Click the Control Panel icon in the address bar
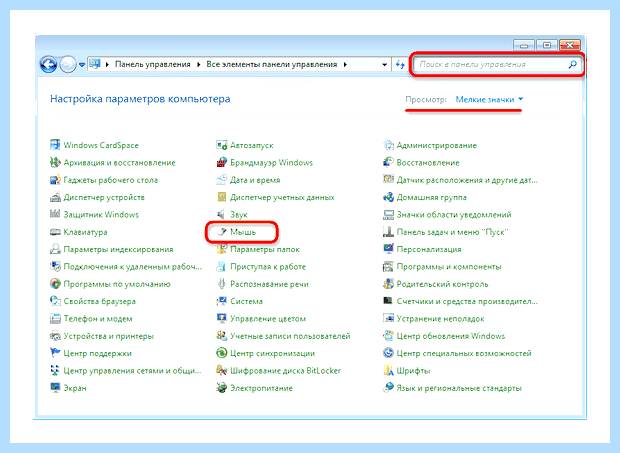The image size is (620, 453). 95,64
